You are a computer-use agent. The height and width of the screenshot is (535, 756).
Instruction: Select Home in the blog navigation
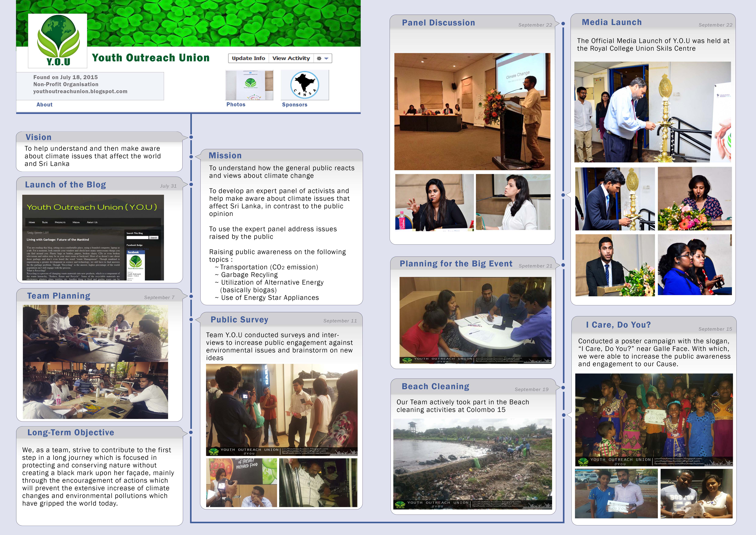click(x=32, y=222)
